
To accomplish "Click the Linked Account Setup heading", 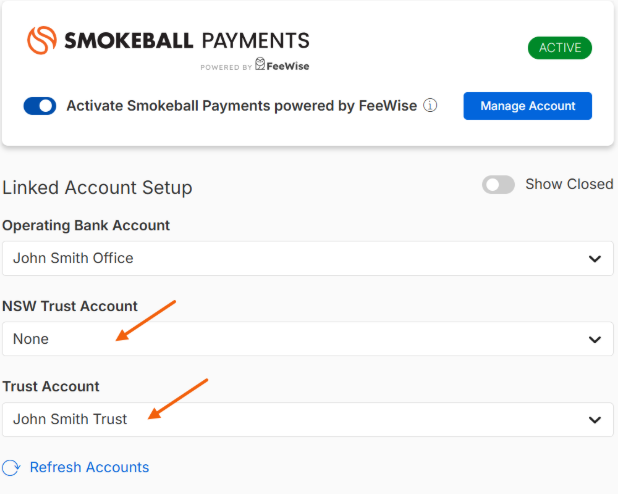I will click(x=97, y=187).
